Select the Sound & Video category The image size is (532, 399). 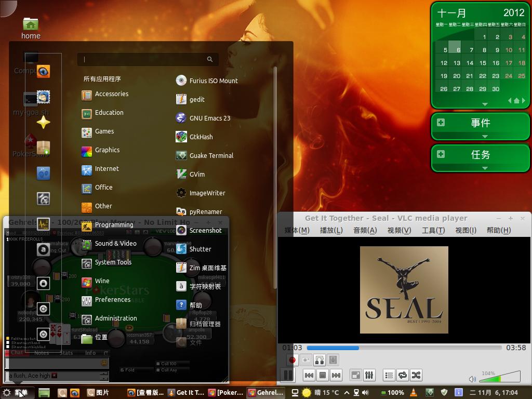[x=109, y=243]
